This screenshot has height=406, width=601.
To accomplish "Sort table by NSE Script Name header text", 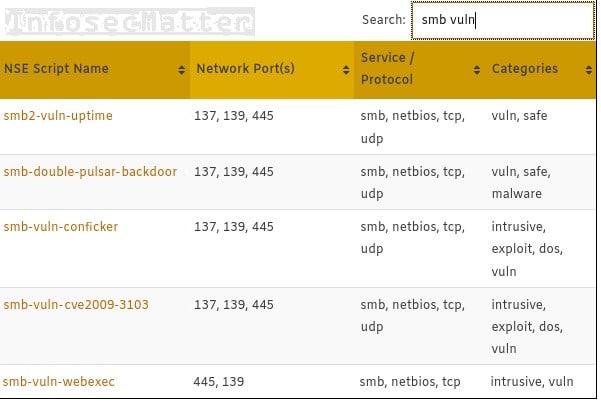I will coord(56,69).
